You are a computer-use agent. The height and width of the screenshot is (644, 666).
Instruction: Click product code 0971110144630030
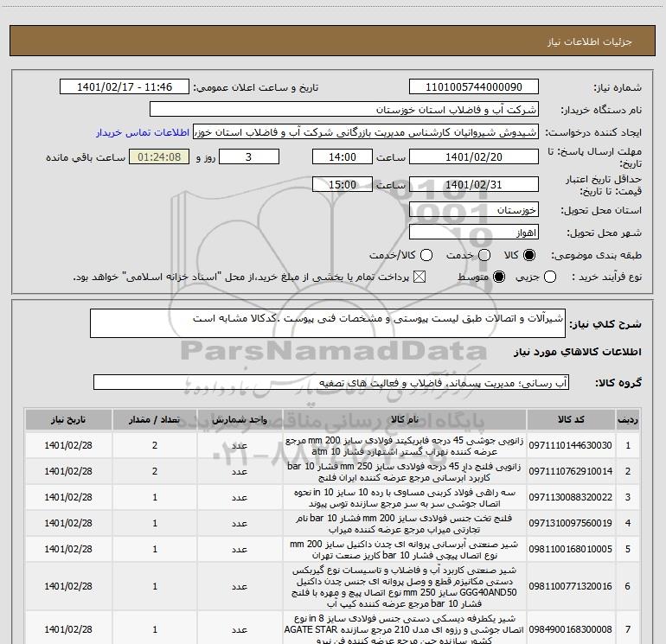(571, 445)
